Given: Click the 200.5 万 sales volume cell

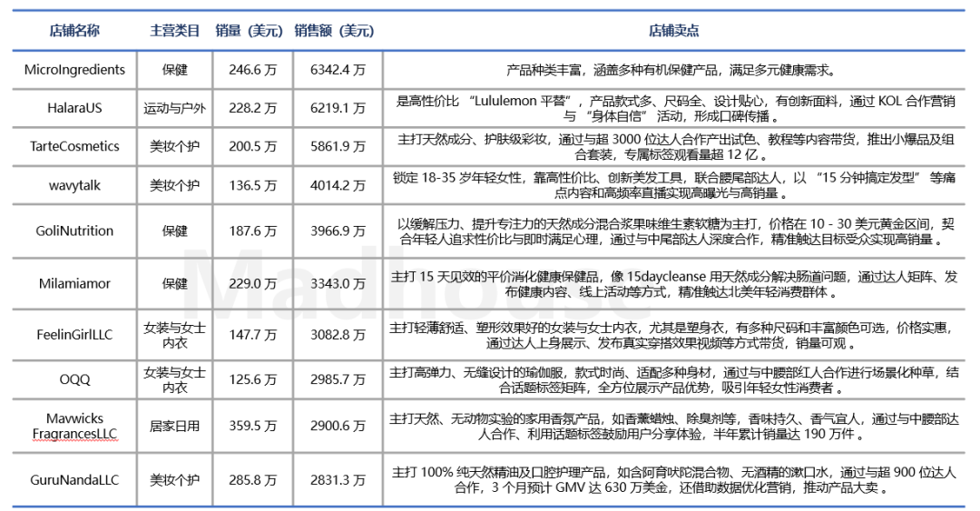Looking at the screenshot, I should click(252, 146).
